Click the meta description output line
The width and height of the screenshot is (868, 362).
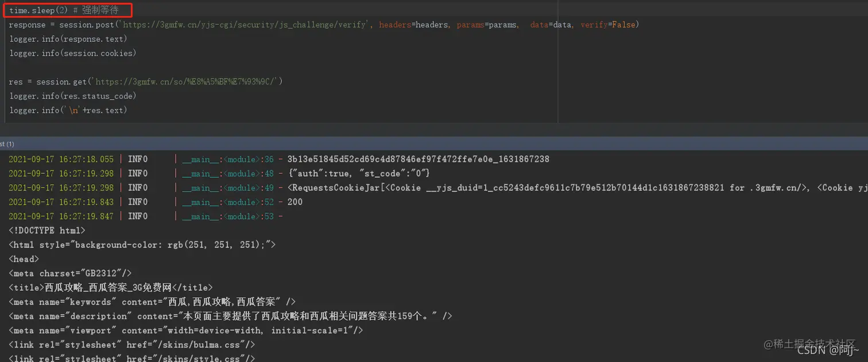tap(231, 316)
